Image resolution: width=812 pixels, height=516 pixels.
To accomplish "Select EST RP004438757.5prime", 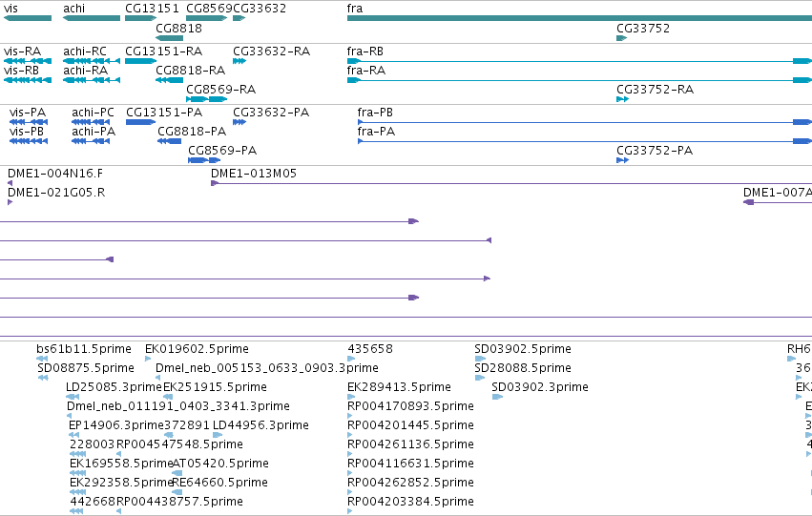I will point(118,511).
